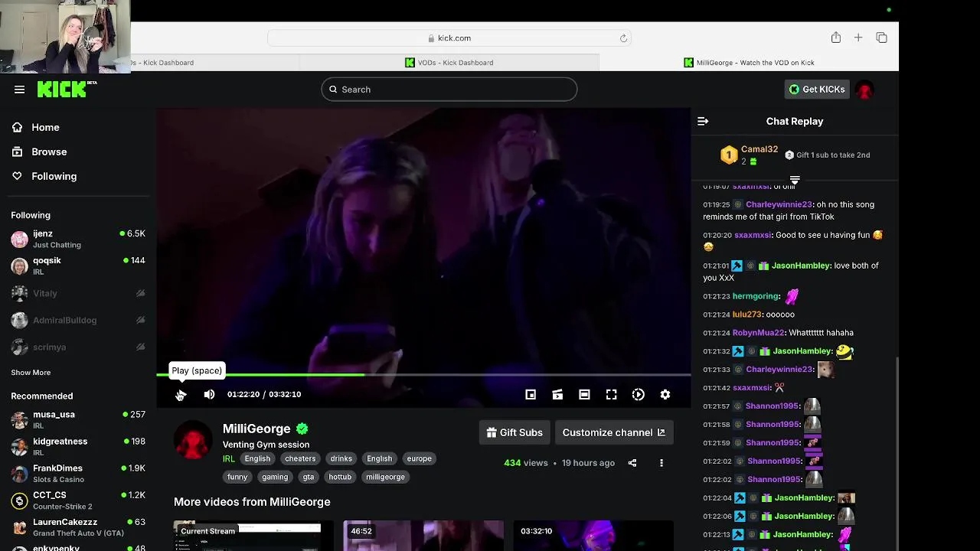Image resolution: width=980 pixels, height=551 pixels.
Task: Enable picture-in-picture mode on the player
Action: pyautogui.click(x=531, y=394)
